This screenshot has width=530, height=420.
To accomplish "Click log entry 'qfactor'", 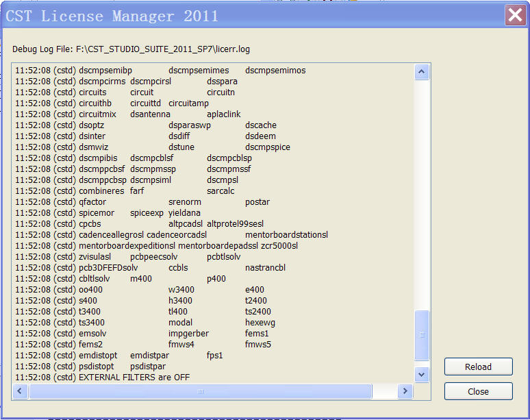I will (92, 202).
